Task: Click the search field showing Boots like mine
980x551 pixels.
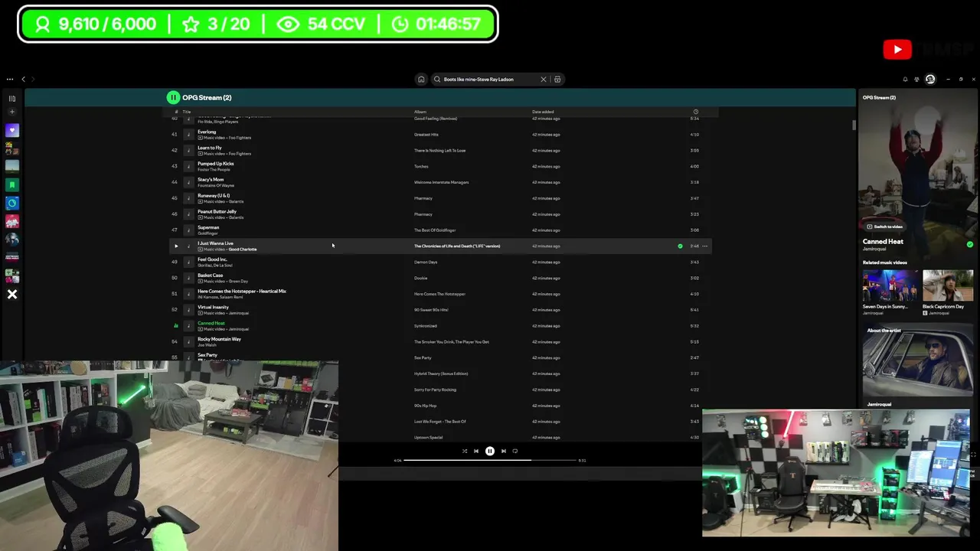Action: pyautogui.click(x=488, y=79)
